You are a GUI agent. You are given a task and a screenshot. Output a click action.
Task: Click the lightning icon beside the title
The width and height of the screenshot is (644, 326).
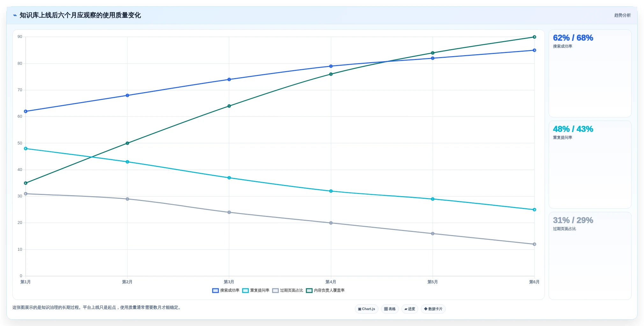point(15,15)
